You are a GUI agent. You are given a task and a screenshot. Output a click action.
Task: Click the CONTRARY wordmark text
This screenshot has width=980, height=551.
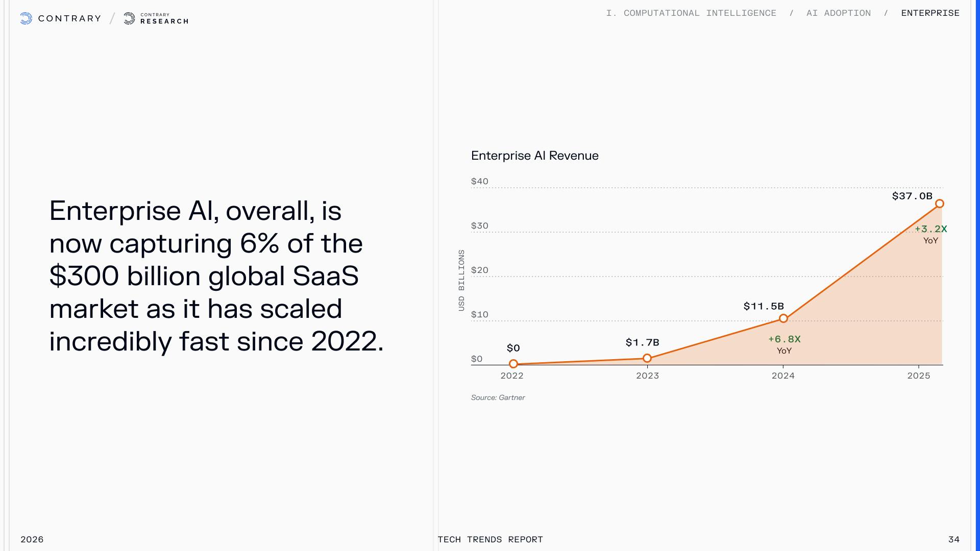69,18
